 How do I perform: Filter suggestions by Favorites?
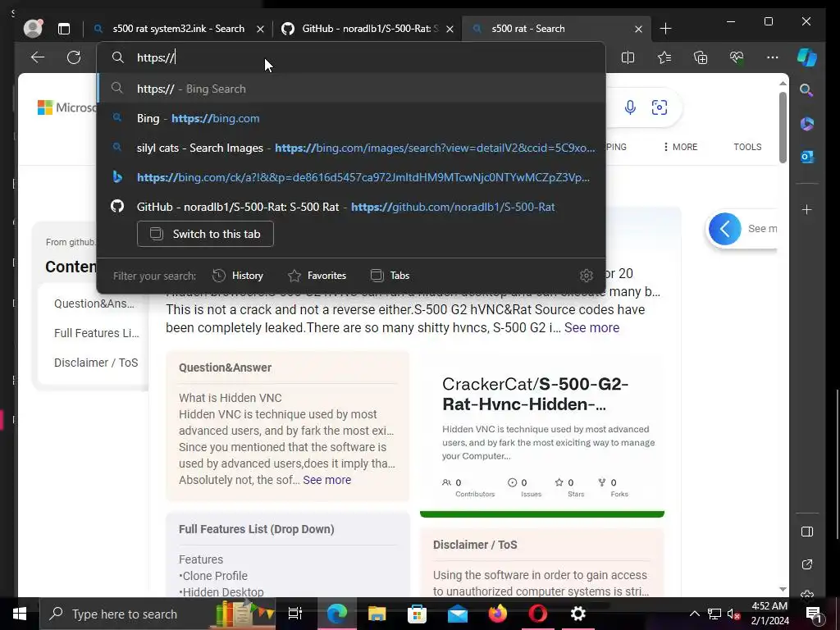pyautogui.click(x=317, y=276)
